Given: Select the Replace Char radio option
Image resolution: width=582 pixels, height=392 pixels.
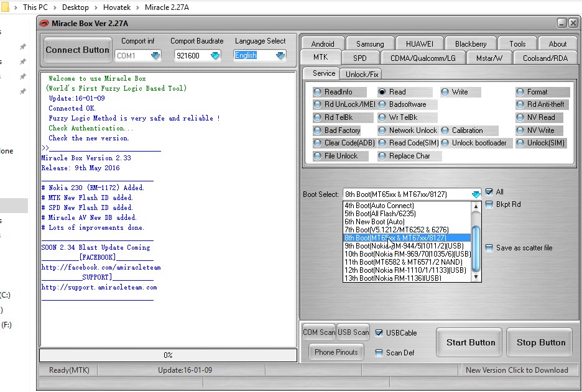Looking at the screenshot, I should tap(409, 156).
